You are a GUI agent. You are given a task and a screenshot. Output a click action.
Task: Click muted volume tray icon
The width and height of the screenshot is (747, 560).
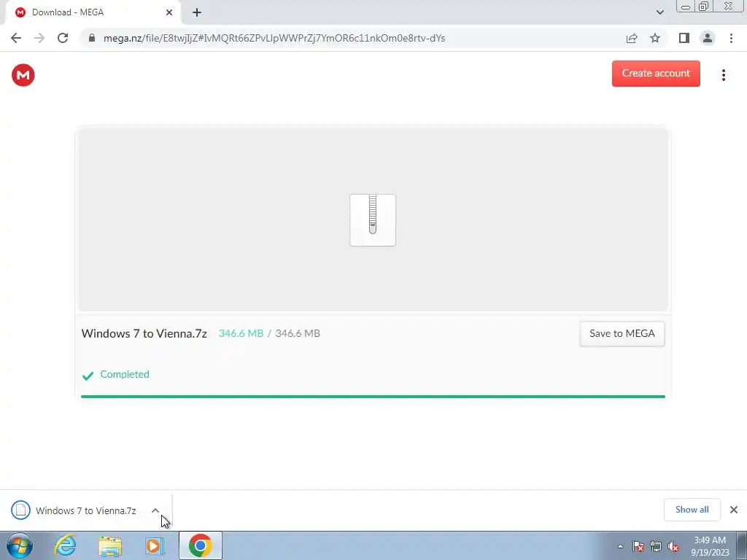673,546
